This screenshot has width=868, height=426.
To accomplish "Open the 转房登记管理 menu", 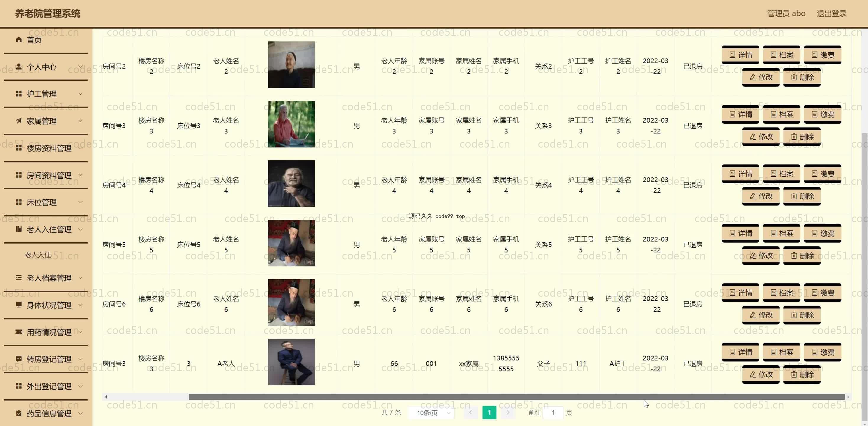I will (46, 359).
